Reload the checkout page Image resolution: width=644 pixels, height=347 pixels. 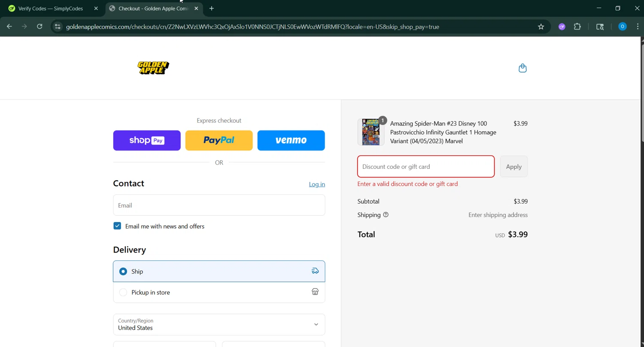click(39, 27)
